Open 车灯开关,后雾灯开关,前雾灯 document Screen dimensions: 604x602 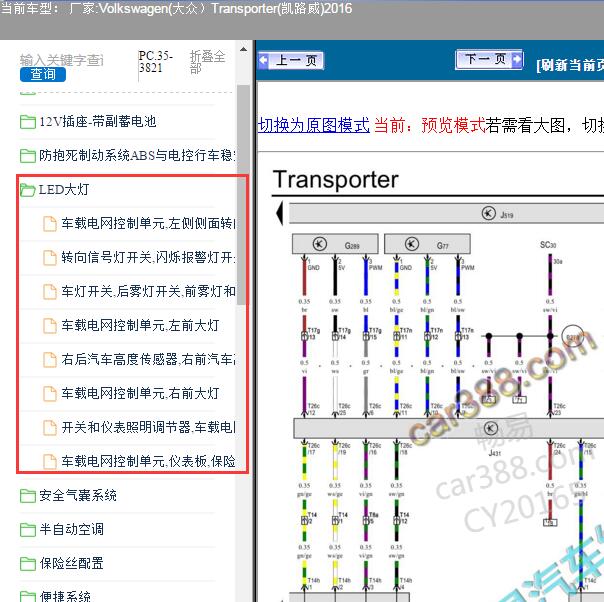tap(149, 291)
